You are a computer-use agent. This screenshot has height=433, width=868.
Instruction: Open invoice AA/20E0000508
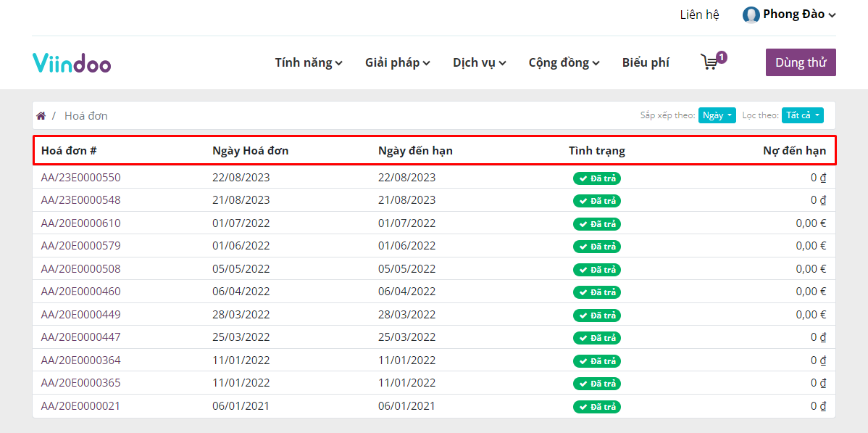tap(81, 269)
